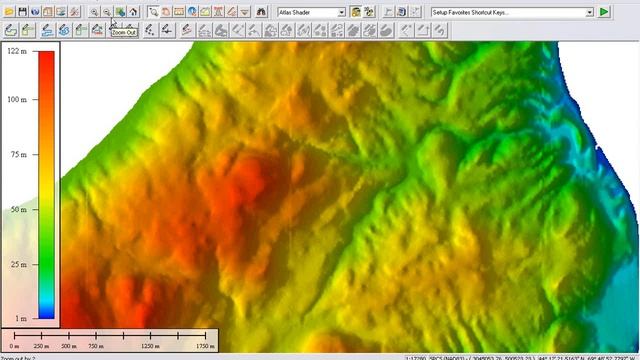Screen dimensions: 640x360
Task: Select the Zoom tool with magnifier cursor
Action: point(153,12)
